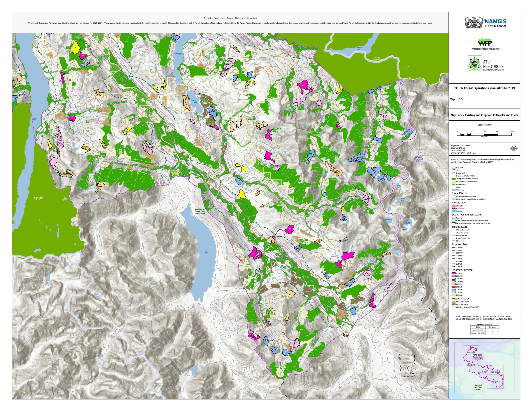Screen dimensions: 532x411
Task: Click the Zeballos municipality cyan swatch
Action: click(x=453, y=211)
